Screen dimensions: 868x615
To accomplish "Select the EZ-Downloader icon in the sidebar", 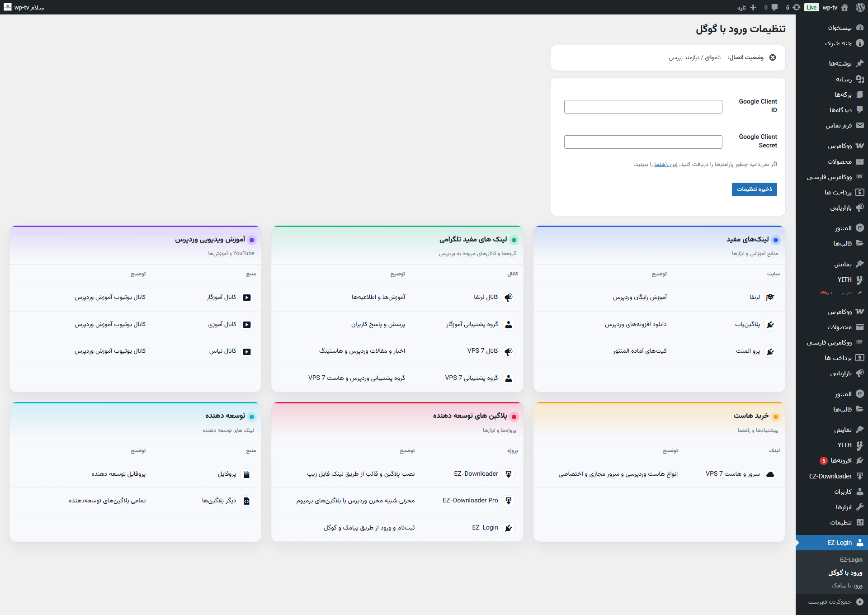I will pos(859,476).
